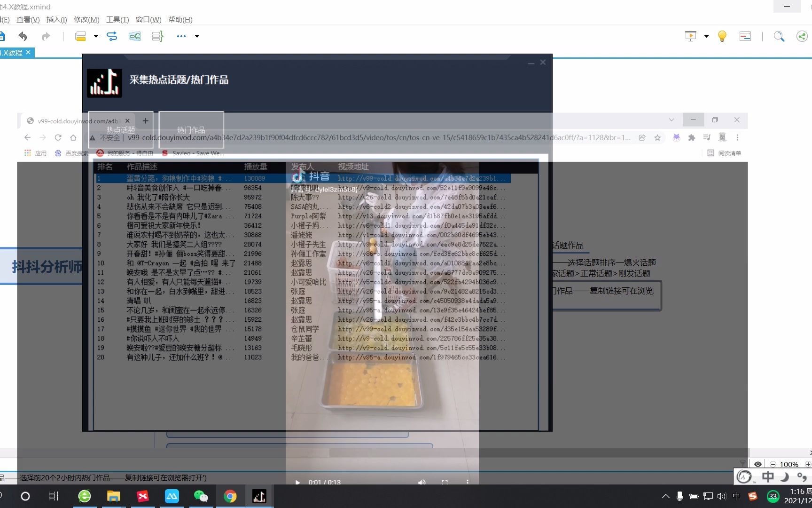812x508 pixels.
Task: Switch to 热点话题 tab in collector window
Action: point(121,130)
